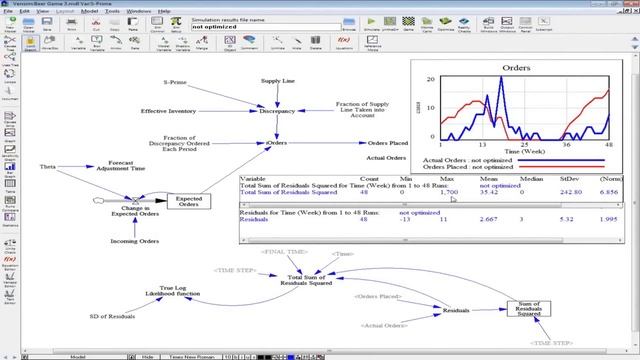Run the Units Check tool
The image size is (640, 360).
tap(10, 246)
